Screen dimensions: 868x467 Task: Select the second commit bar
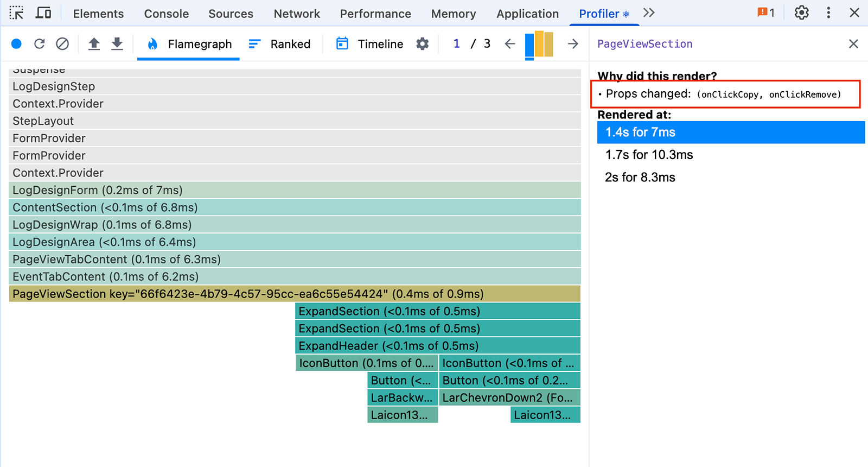[x=539, y=45]
